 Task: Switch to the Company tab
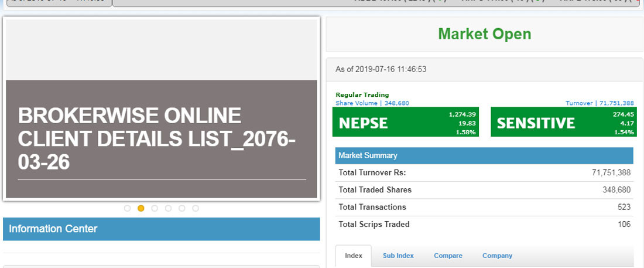coord(498,256)
